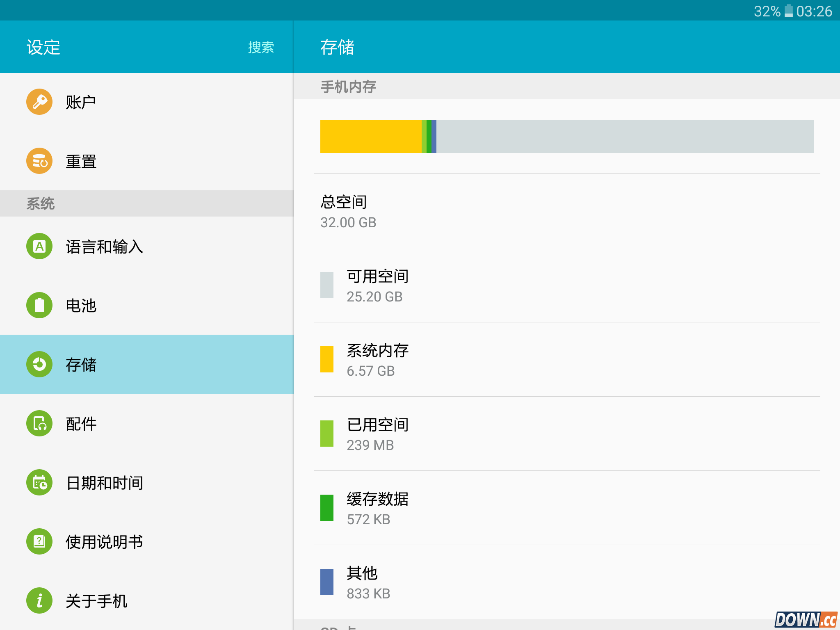840x630 pixels.
Task: Click the About phone info icon
Action: pyautogui.click(x=39, y=600)
